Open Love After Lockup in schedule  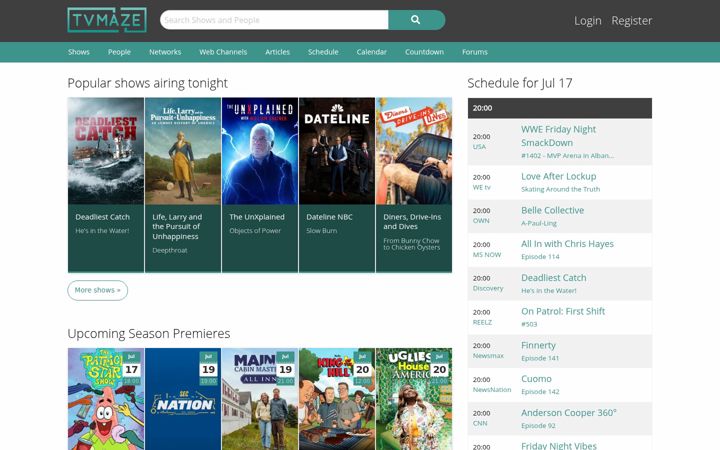(x=558, y=176)
